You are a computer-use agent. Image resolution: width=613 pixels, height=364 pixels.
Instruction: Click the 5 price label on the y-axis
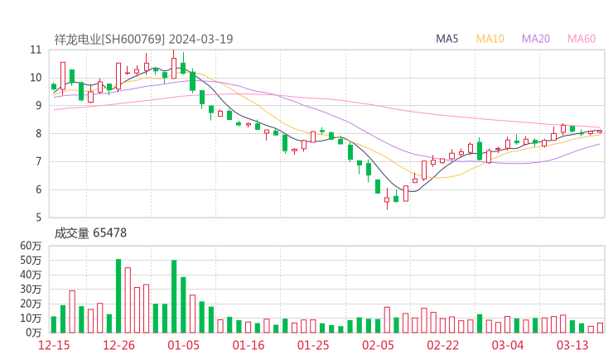click(x=38, y=218)
